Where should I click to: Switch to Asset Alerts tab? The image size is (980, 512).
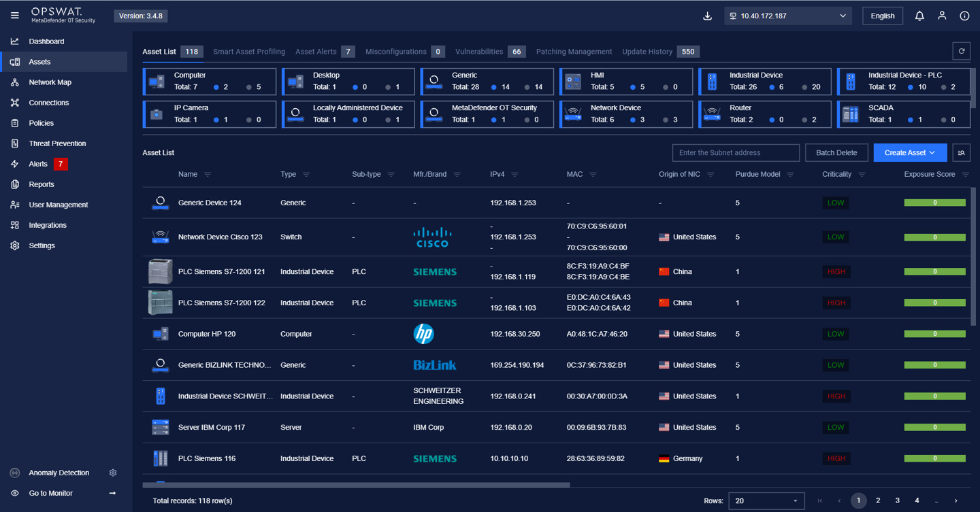(x=325, y=52)
